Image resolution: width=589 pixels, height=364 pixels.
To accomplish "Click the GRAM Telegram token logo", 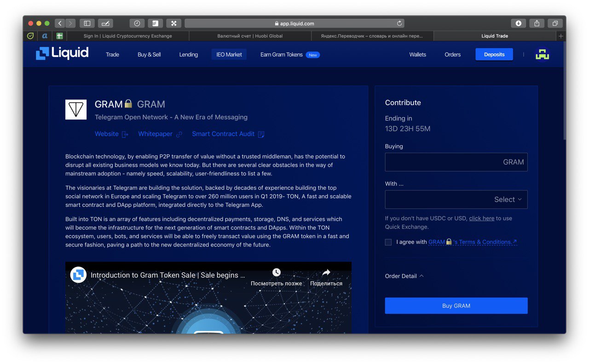I will click(76, 109).
